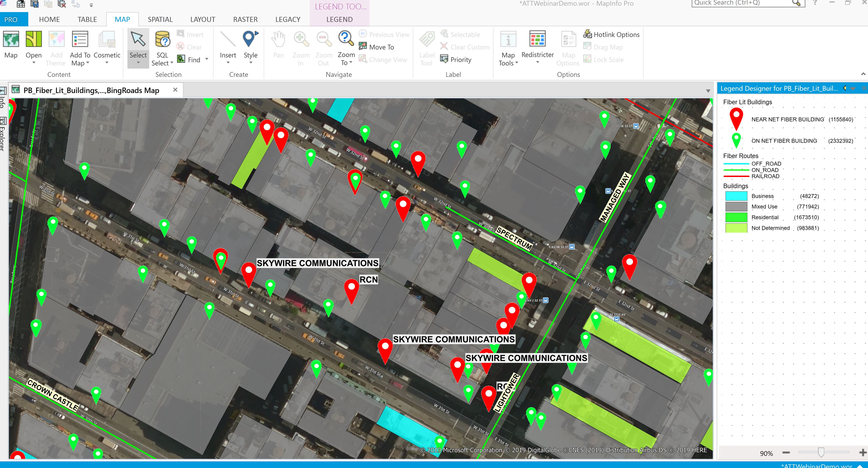868x468 pixels.
Task: Click the ON NET FIBER BUILDING legend symbol
Action: pyautogui.click(x=736, y=140)
